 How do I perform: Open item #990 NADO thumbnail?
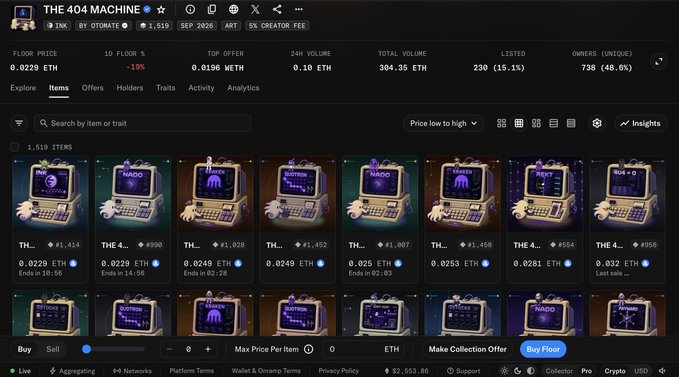[x=133, y=194]
